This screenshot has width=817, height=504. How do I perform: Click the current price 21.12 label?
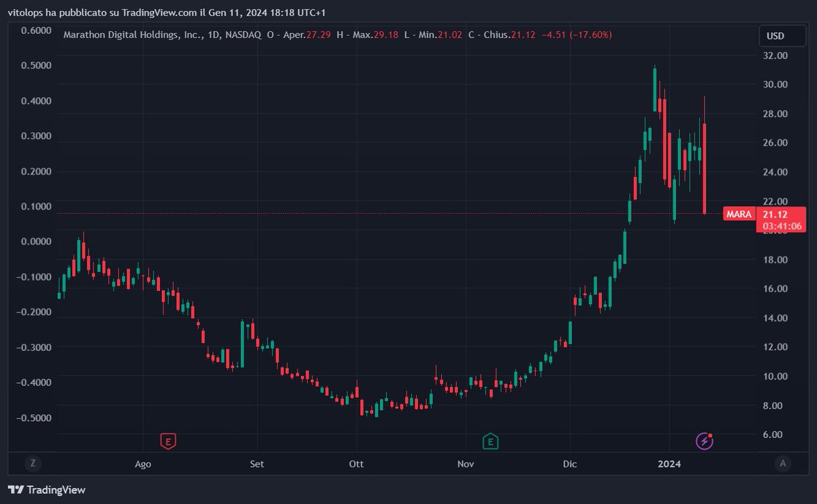point(775,214)
